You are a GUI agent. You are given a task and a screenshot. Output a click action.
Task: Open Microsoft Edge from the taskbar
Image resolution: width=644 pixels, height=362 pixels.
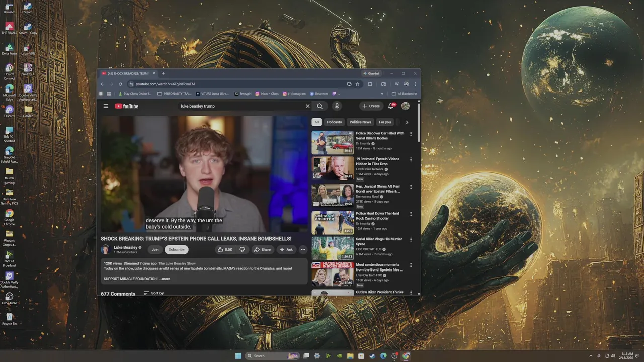coord(383,356)
